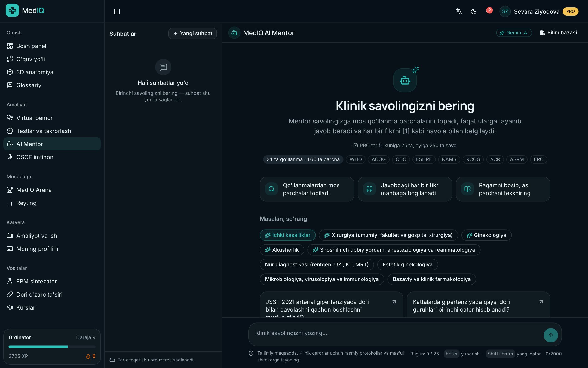Open the language translation icon
Viewport: 588px width, 368px height.
pyautogui.click(x=459, y=11)
